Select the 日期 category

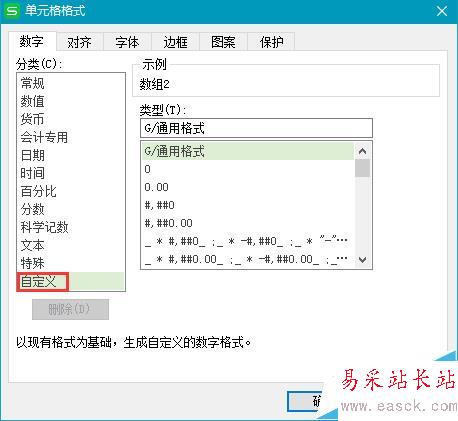71,155
